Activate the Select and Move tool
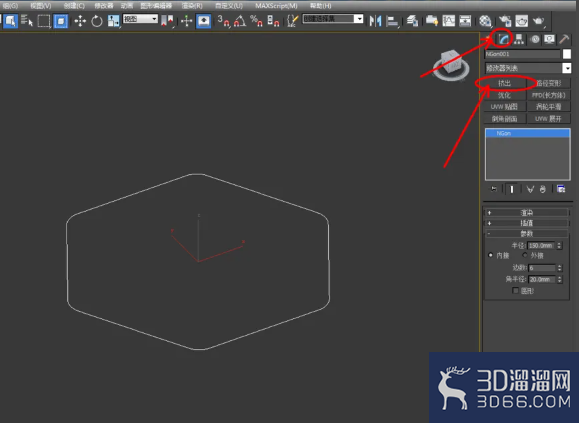The image size is (579, 423). [x=80, y=21]
